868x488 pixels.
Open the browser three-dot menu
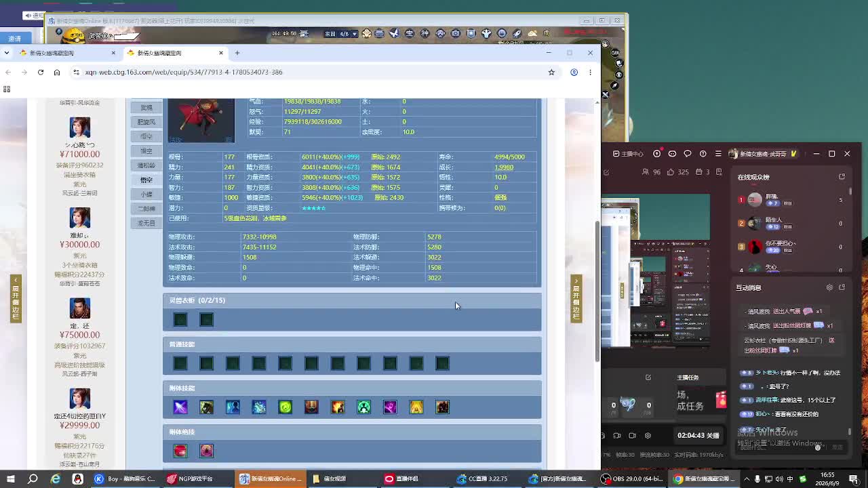(x=590, y=72)
